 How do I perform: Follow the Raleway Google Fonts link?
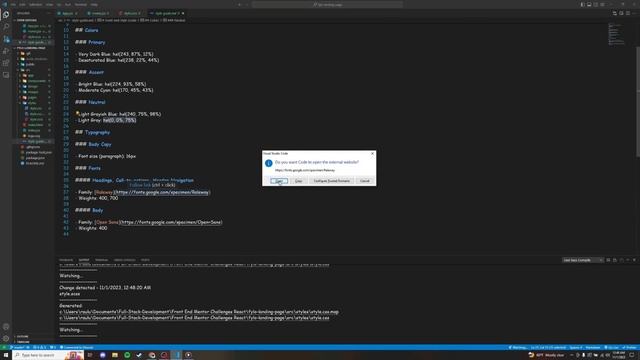pyautogui.click(x=162, y=192)
